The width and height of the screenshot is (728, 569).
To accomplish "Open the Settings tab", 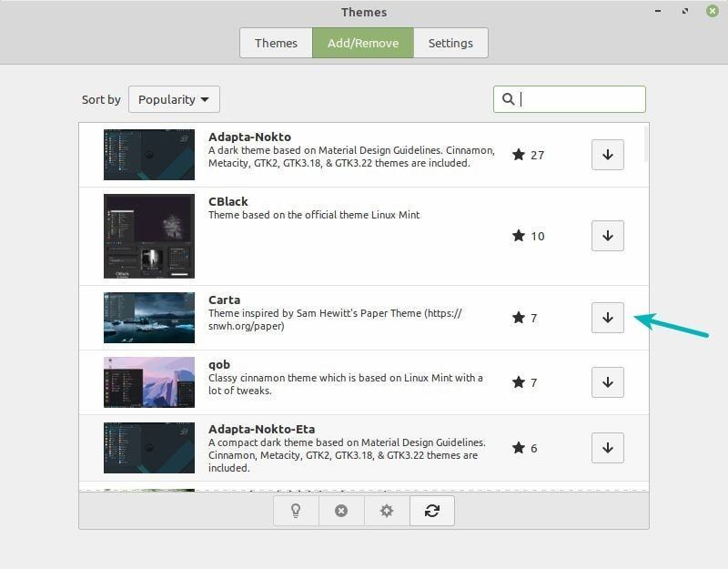I will click(x=450, y=42).
